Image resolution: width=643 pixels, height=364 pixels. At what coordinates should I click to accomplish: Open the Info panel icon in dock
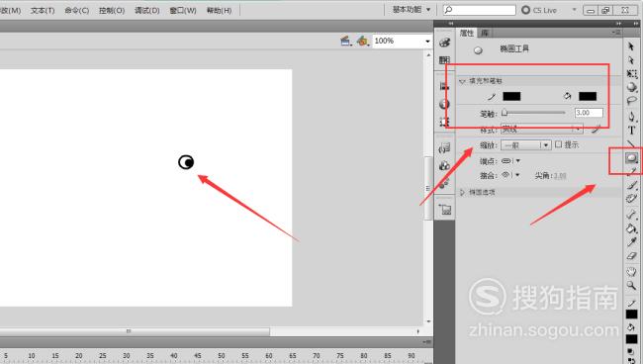444,104
